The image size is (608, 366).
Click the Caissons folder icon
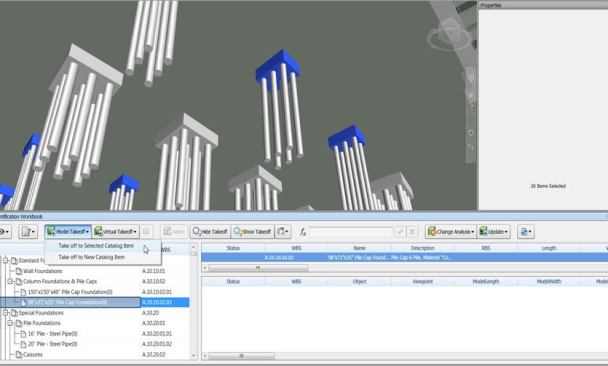click(x=19, y=354)
